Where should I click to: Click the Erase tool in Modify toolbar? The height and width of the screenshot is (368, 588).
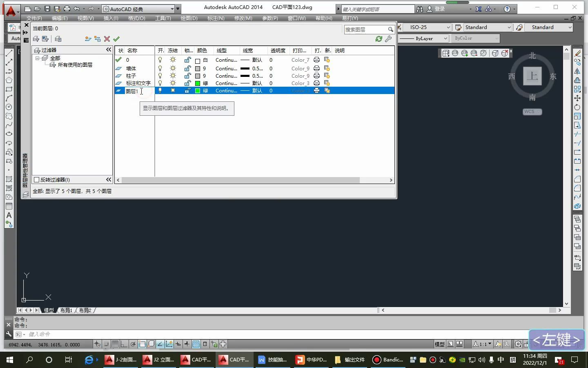pyautogui.click(x=577, y=53)
